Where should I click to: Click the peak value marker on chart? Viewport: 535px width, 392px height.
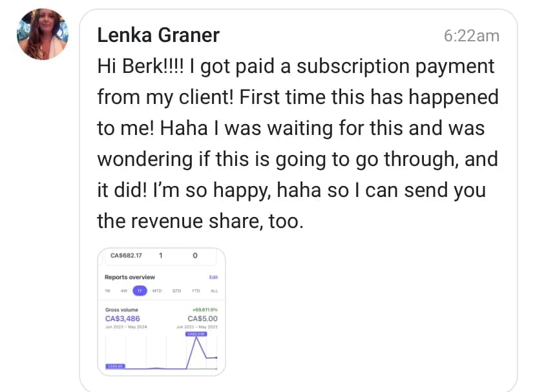(x=196, y=334)
